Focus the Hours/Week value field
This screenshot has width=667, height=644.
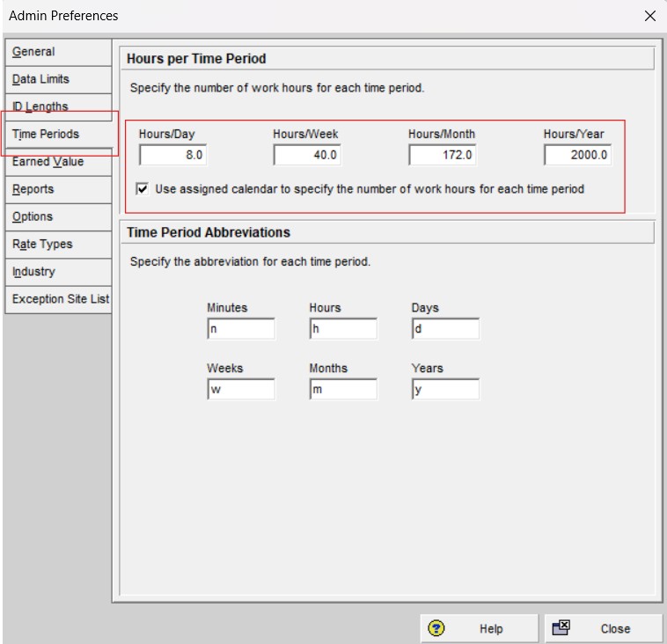307,155
